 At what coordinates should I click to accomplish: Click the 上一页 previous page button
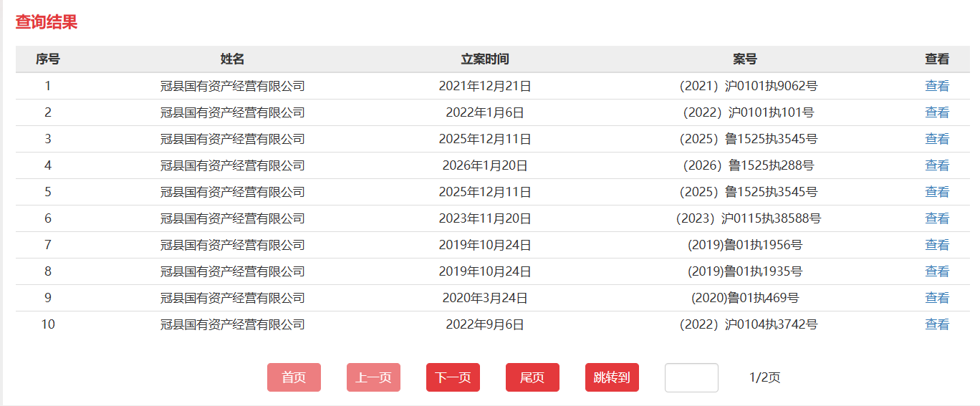373,377
